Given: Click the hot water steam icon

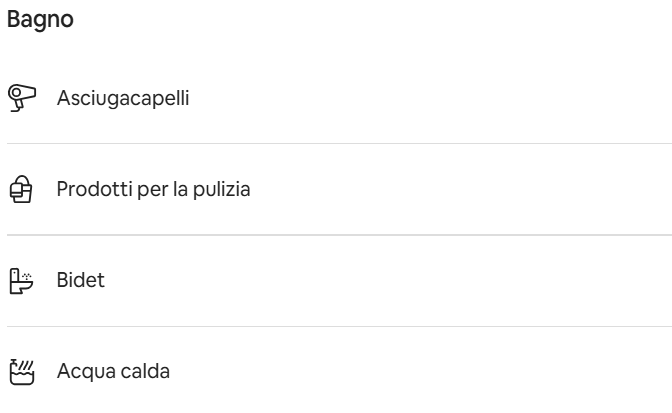Looking at the screenshot, I should (x=19, y=371).
